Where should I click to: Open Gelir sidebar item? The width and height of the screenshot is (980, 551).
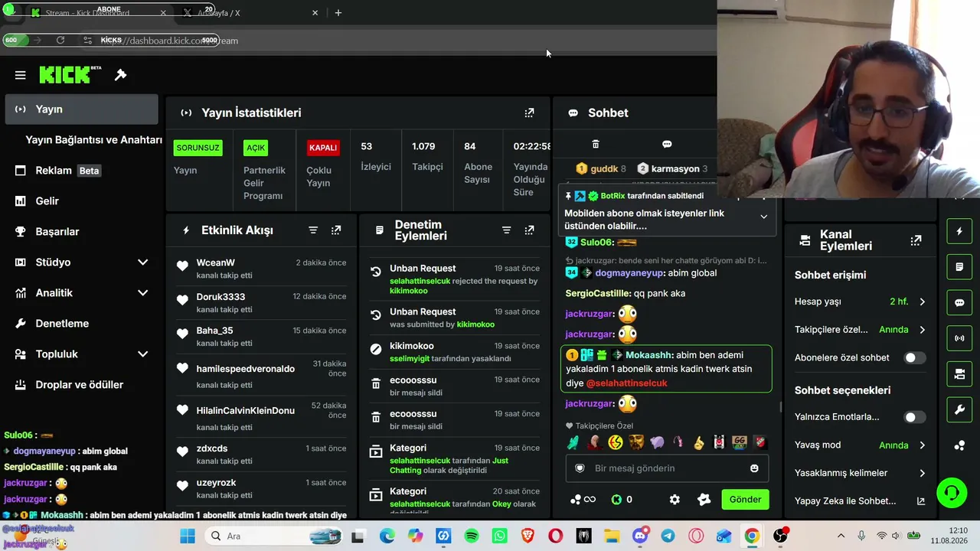click(81, 201)
